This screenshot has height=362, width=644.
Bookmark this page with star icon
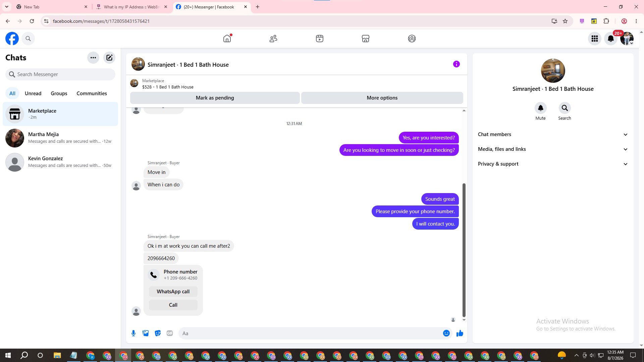565,21
